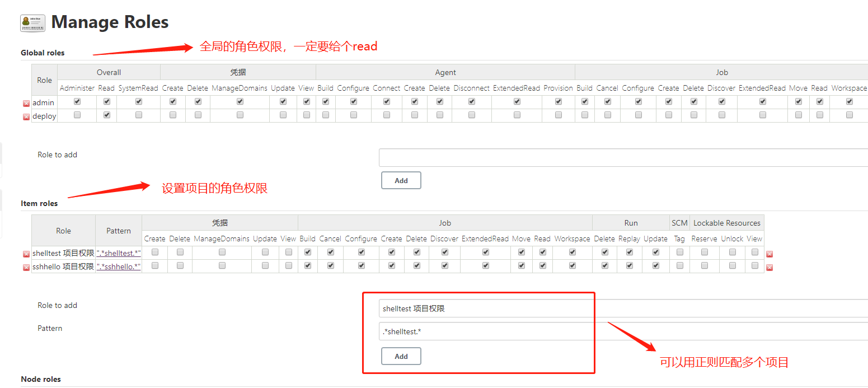Image resolution: width=868 pixels, height=388 pixels.
Task: Click the shelltest 项目权限 role name cell in table
Action: click(x=63, y=253)
